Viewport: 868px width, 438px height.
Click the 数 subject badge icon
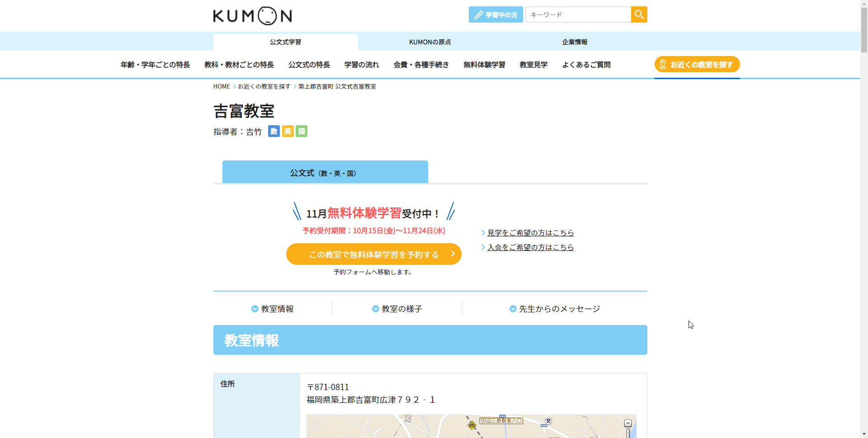[274, 131]
